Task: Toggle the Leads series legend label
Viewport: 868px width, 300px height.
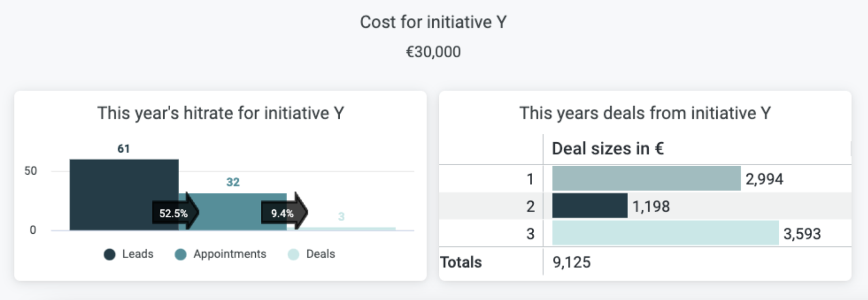Action: [138, 254]
